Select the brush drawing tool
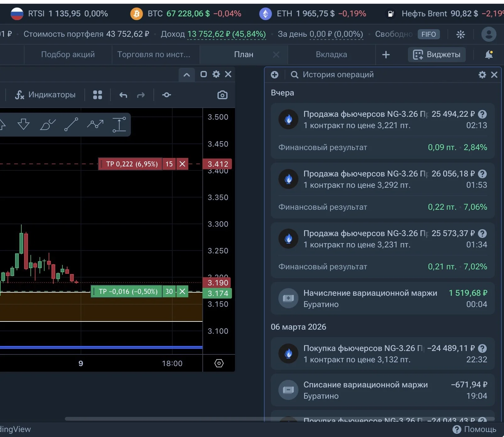The image size is (504, 437). (x=48, y=124)
